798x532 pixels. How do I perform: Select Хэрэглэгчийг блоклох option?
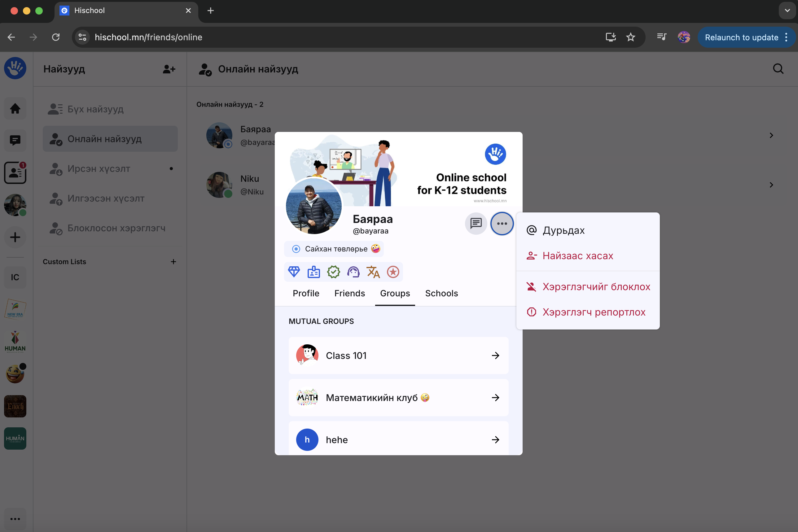tap(596, 287)
